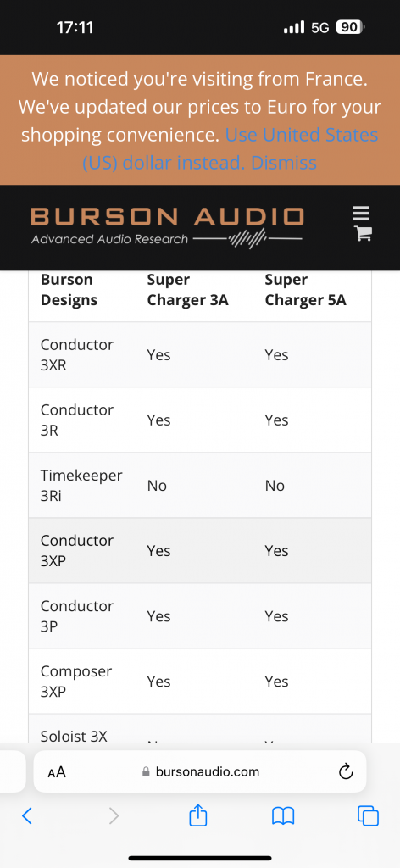This screenshot has width=400, height=868.
Task: Tap the bursonaudio.com address field
Action: point(200,771)
